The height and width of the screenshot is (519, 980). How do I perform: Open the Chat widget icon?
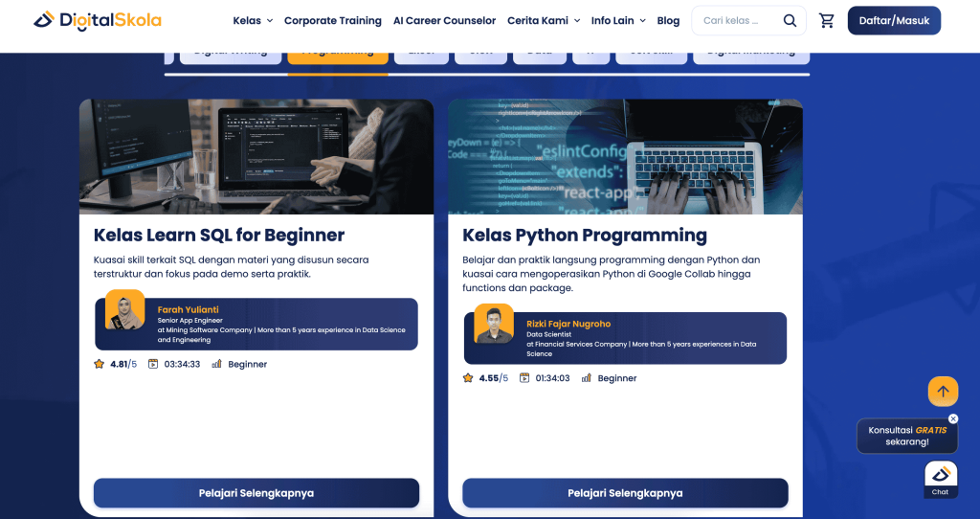click(941, 480)
